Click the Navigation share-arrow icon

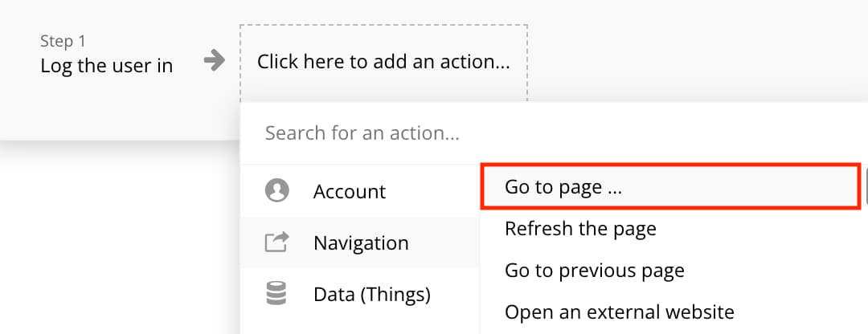pyautogui.click(x=276, y=242)
